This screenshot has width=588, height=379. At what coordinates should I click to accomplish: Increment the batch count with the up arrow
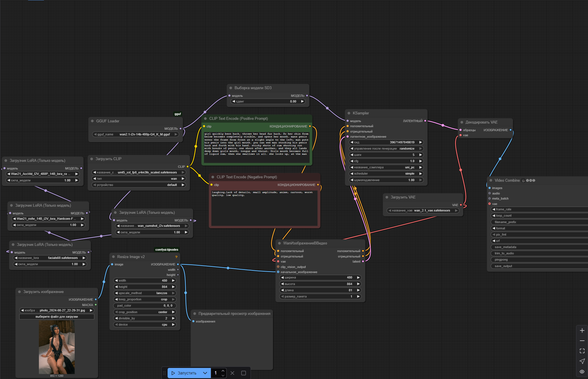pos(223,371)
